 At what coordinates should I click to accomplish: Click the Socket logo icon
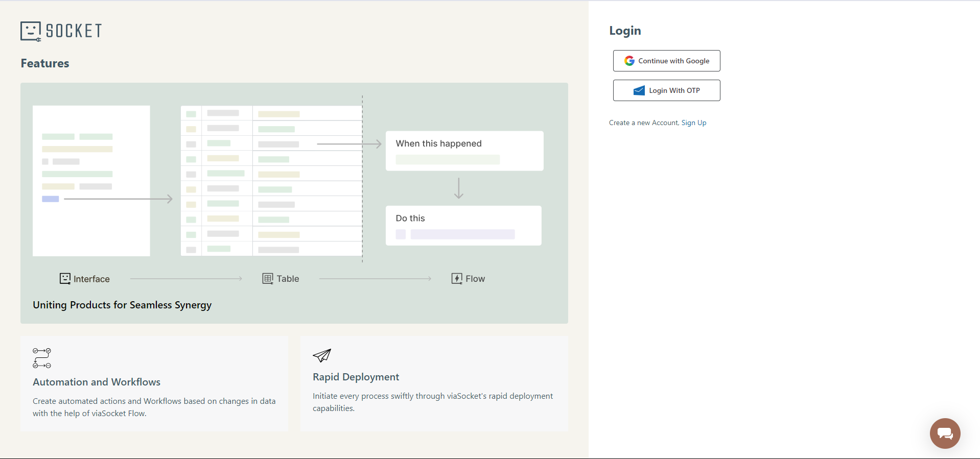point(31,31)
